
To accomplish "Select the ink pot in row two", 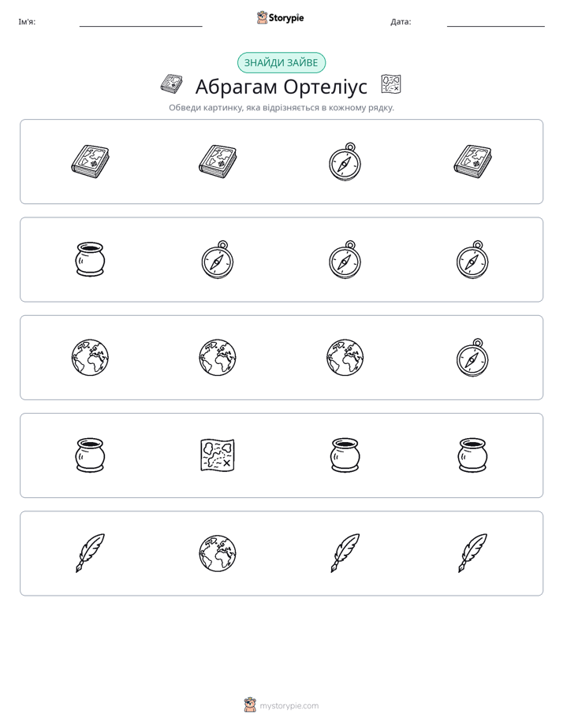I will (x=90, y=259).
